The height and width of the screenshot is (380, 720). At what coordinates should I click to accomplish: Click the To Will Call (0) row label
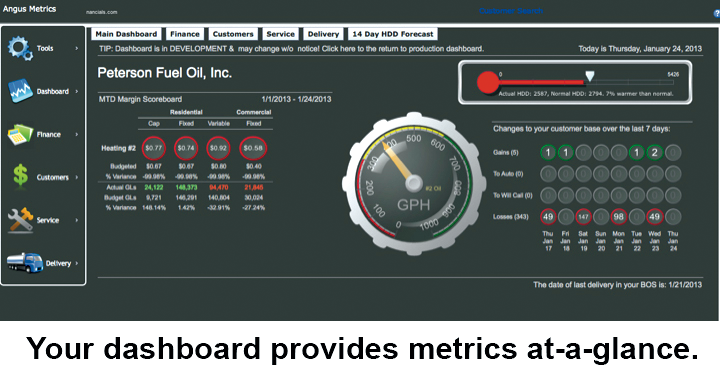tap(512, 196)
